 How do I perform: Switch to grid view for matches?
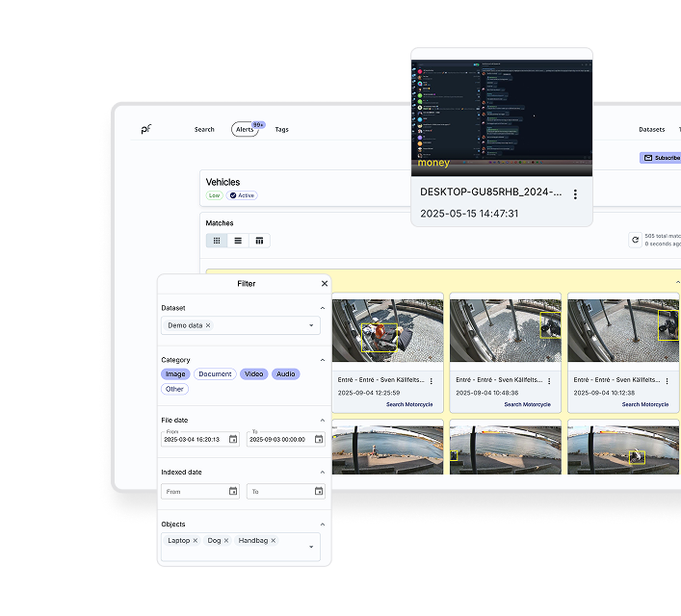tap(217, 241)
